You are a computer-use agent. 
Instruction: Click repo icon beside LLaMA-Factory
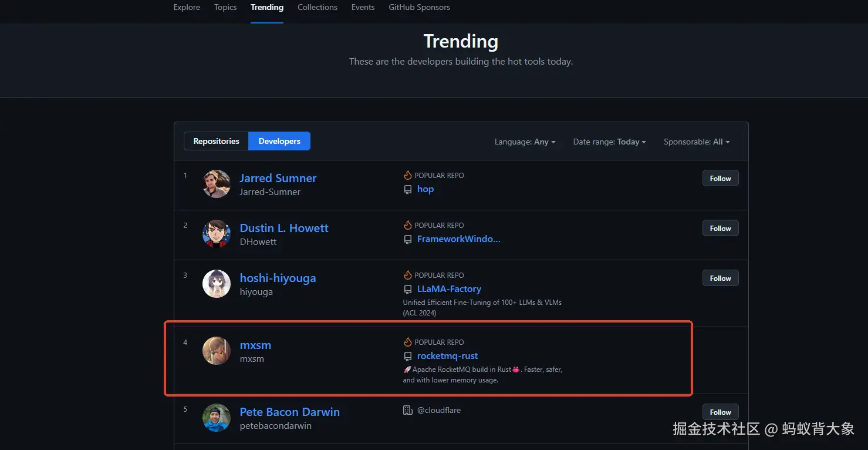(x=408, y=290)
